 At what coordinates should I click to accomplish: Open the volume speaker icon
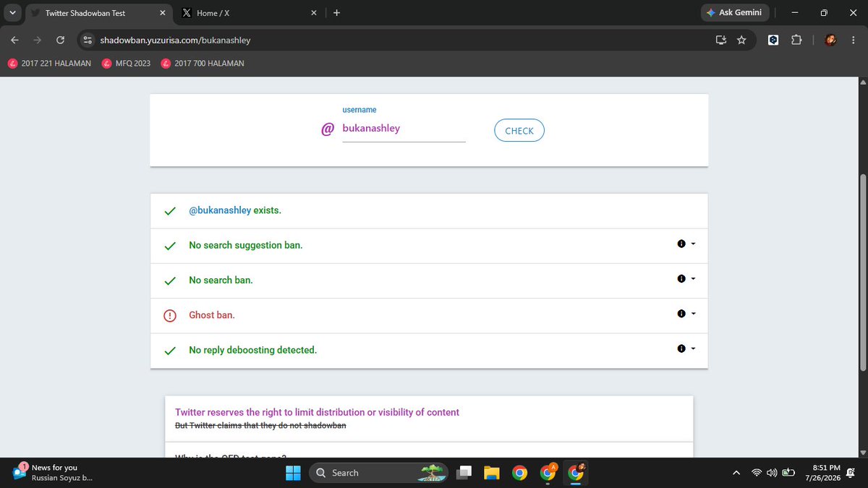(772, 473)
